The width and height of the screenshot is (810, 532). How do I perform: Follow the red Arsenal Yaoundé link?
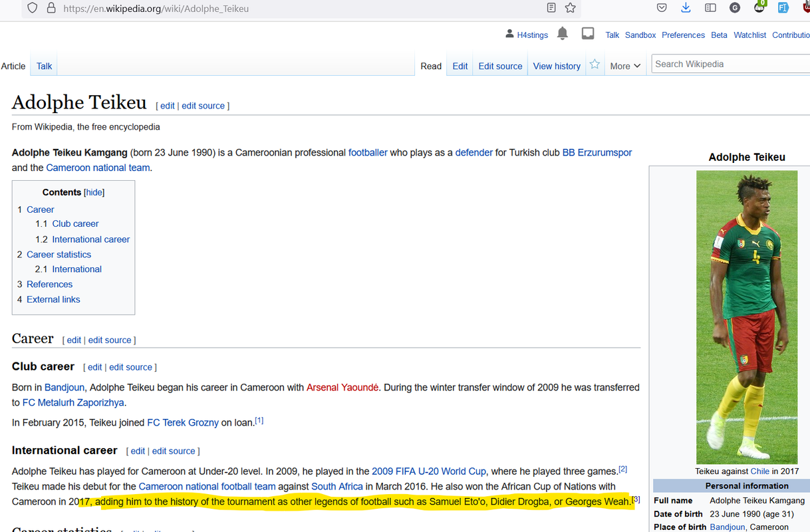tap(342, 387)
